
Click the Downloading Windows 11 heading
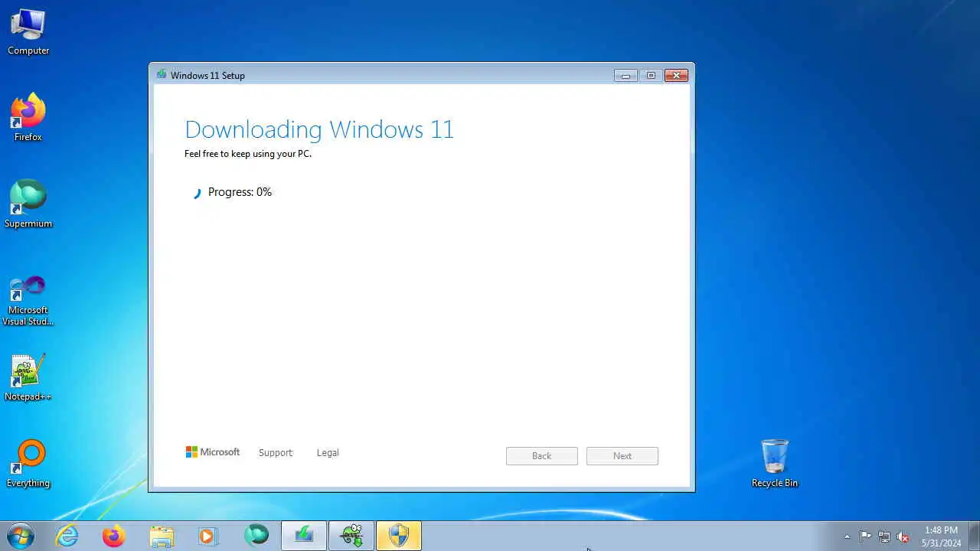coord(319,129)
